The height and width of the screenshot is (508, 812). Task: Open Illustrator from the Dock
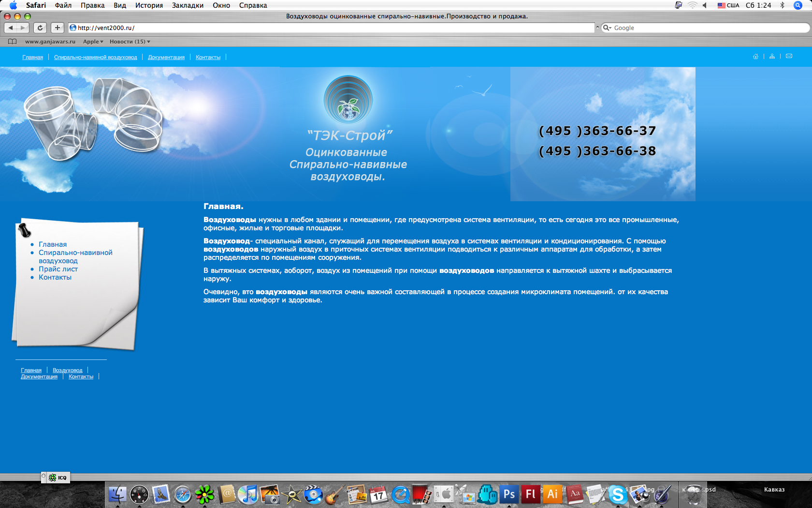(x=552, y=495)
